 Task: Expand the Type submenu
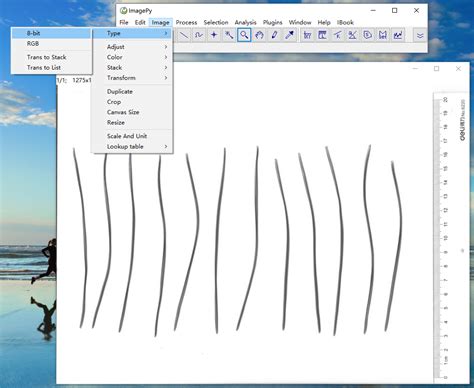pos(132,33)
